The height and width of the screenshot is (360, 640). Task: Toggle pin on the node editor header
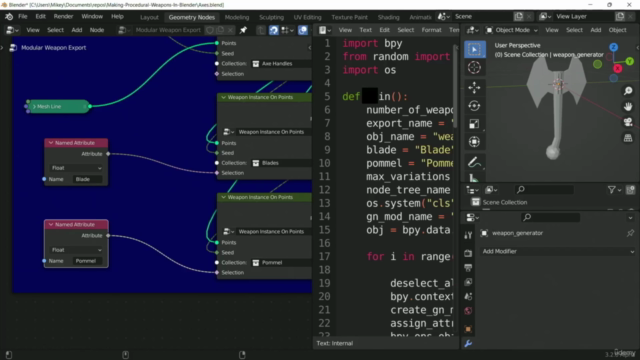click(243, 30)
